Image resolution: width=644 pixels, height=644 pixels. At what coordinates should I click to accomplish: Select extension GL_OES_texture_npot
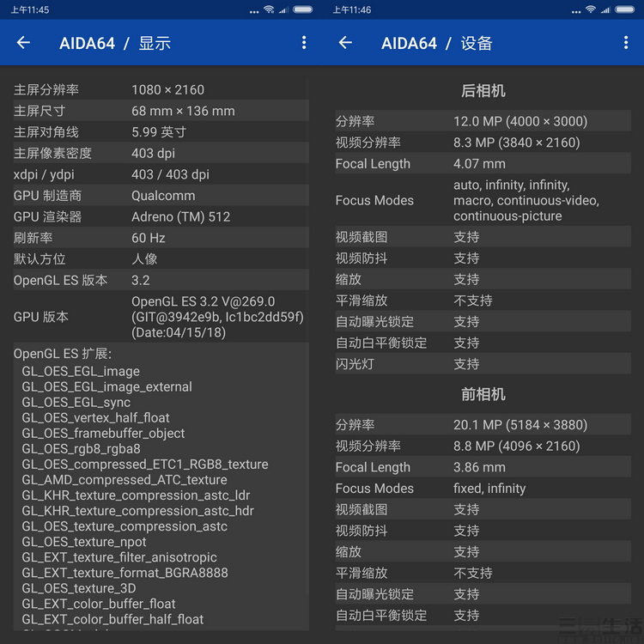click(x=84, y=542)
